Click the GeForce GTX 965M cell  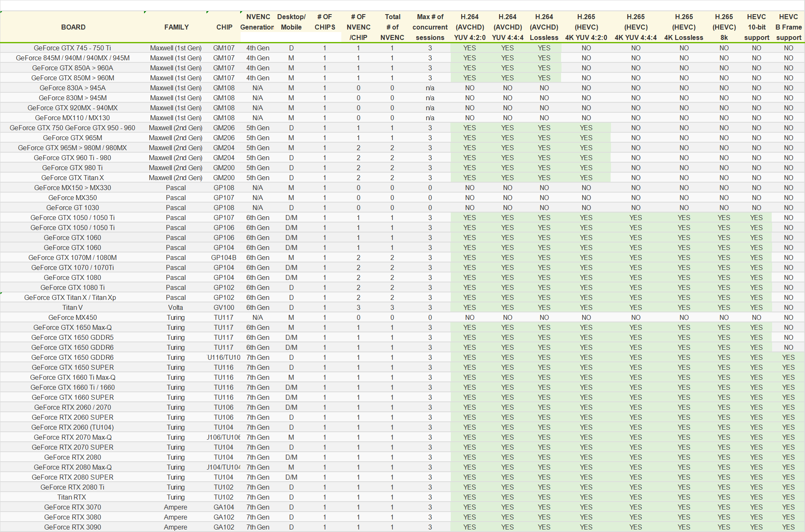click(72, 138)
